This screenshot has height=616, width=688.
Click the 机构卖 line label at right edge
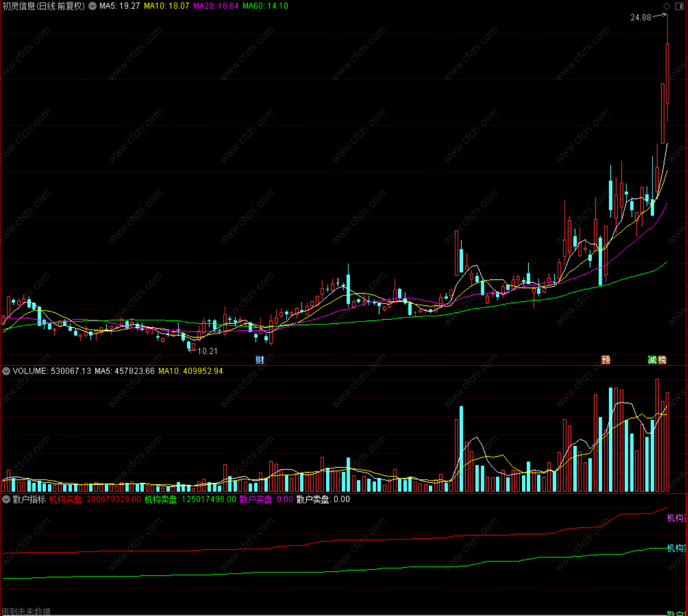click(x=677, y=548)
